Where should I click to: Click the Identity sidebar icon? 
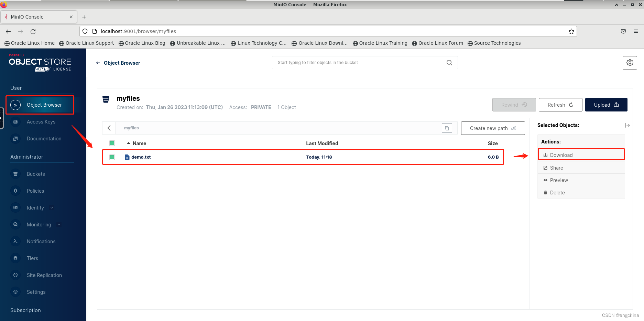(x=15, y=208)
